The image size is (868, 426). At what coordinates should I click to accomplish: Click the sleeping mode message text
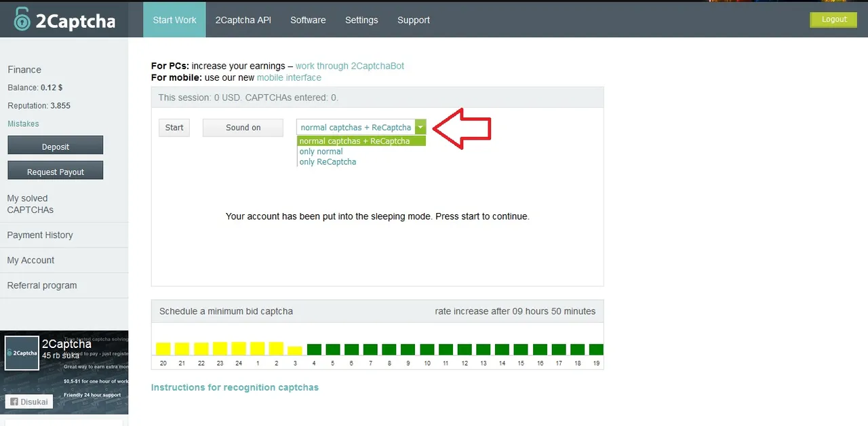click(x=377, y=216)
